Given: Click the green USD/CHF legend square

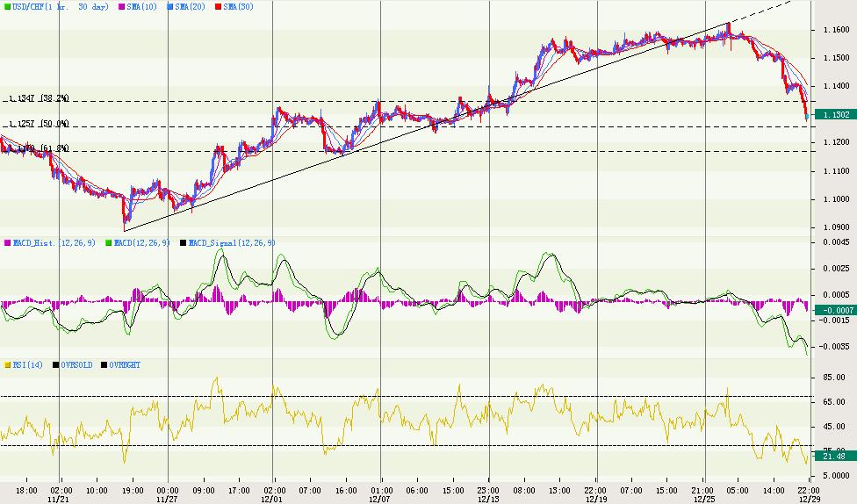Looking at the screenshot, I should click(x=6, y=7).
